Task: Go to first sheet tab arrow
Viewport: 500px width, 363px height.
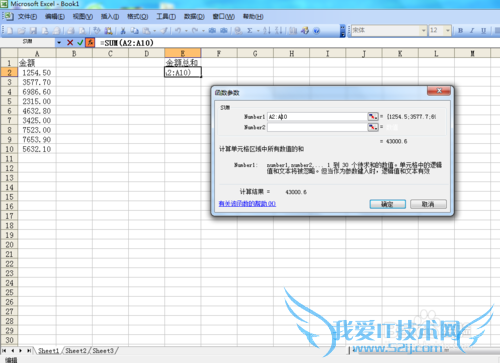Action: coord(4,351)
